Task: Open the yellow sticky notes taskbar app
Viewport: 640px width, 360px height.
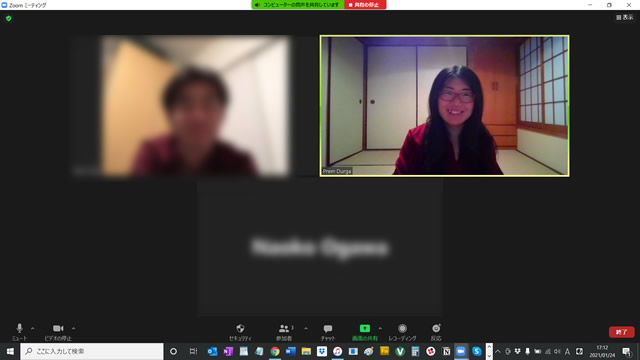Action: [x=384, y=351]
